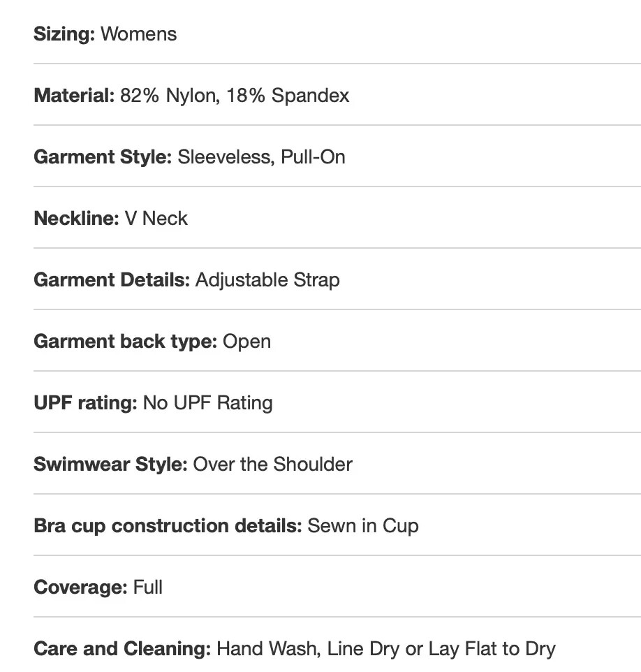Image resolution: width=641 pixels, height=672 pixels.
Task: Click the "Swimwear Style:" label
Action: click(x=110, y=465)
